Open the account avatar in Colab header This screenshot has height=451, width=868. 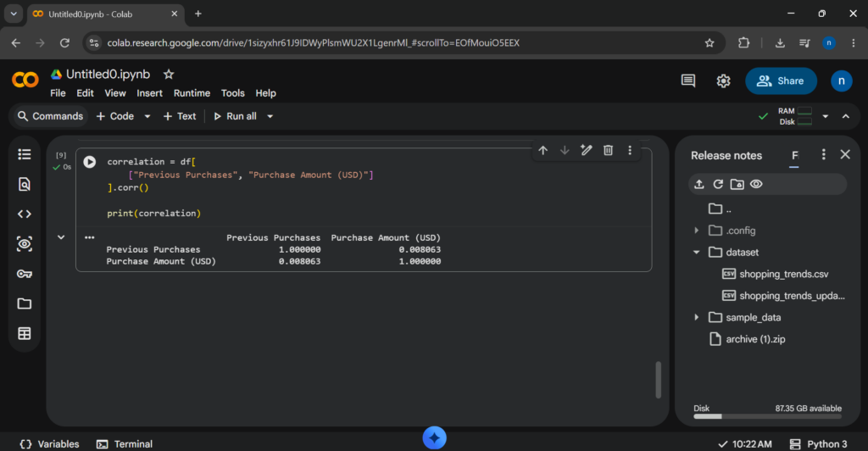842,81
